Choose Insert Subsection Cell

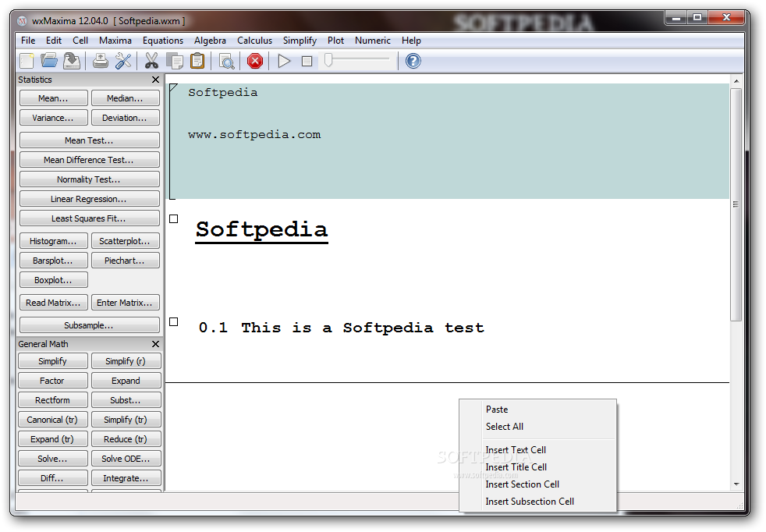537,502
